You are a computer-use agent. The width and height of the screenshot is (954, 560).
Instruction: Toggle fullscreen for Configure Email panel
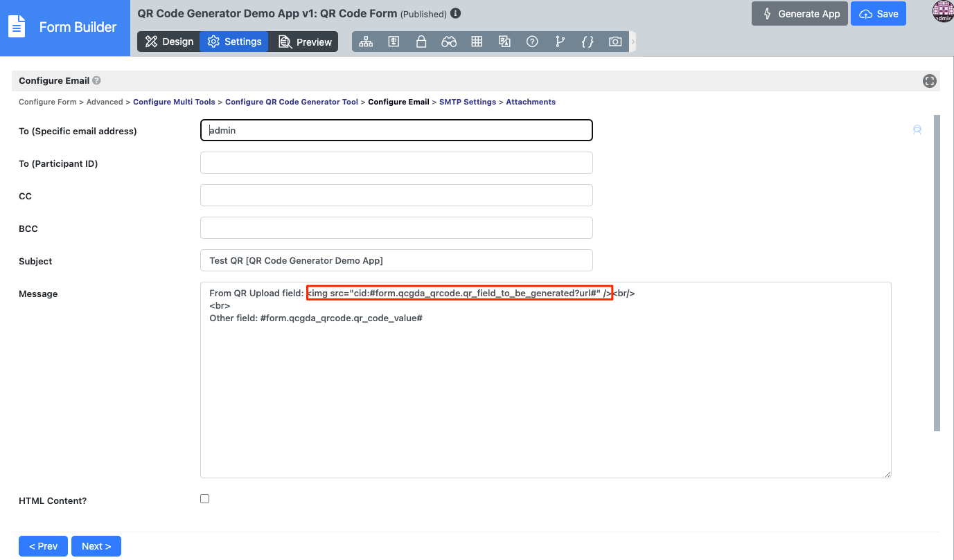[x=929, y=81]
